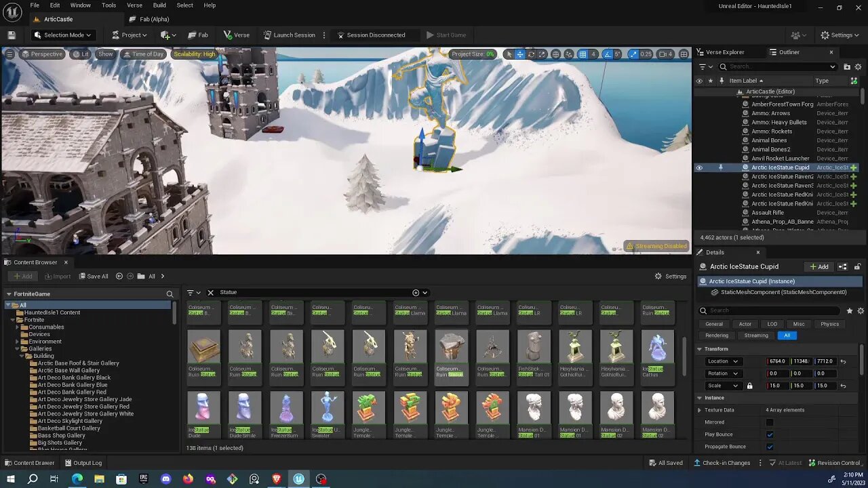The height and width of the screenshot is (488, 868).
Task: Click the Launch Session button
Action: click(x=289, y=35)
